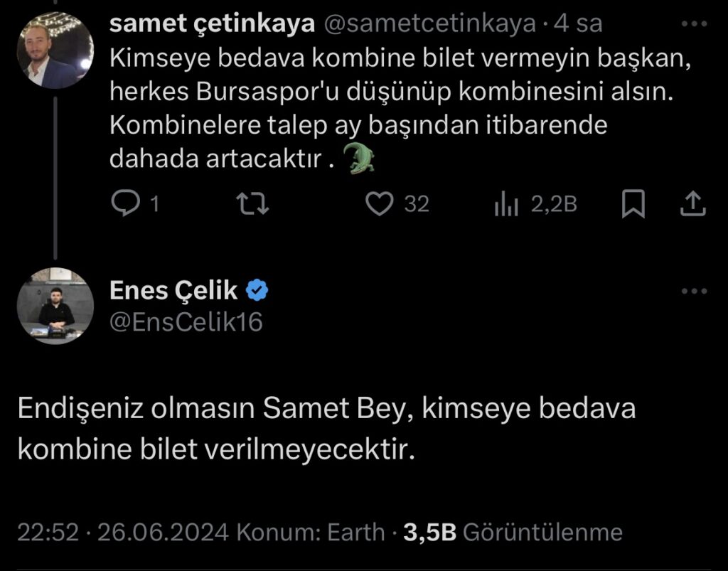
Task: Click the crocodile emoji in tweet
Action: [358, 159]
